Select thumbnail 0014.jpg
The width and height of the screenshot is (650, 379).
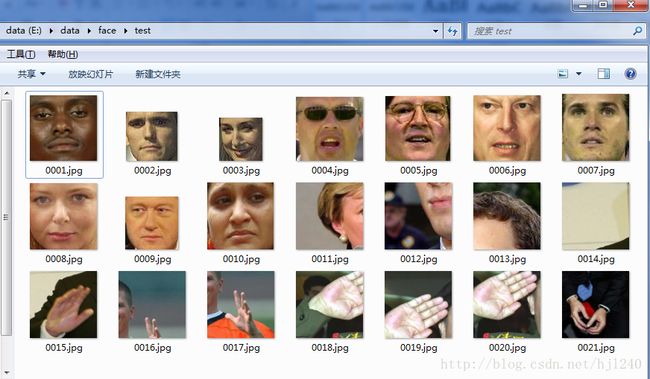(596, 216)
